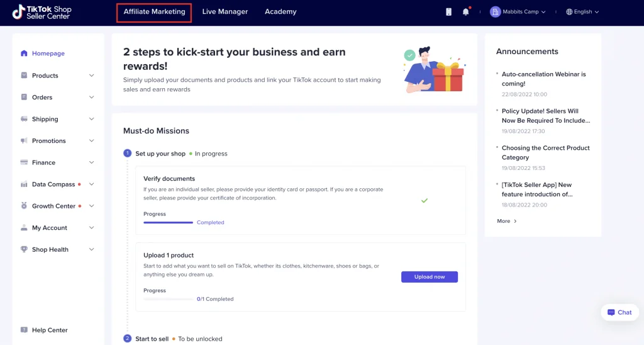Image resolution: width=644 pixels, height=345 pixels.
Task: Expand the Orders menu chevron
Action: (x=92, y=97)
